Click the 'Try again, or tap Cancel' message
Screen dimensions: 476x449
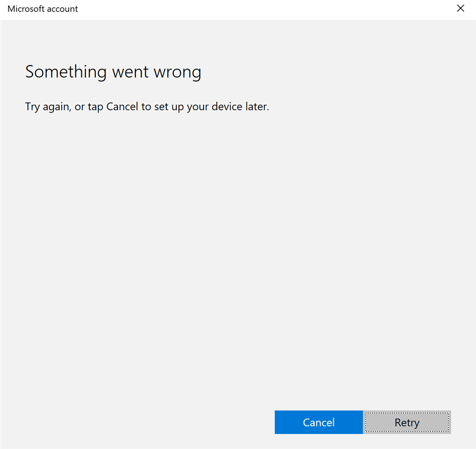147,106
